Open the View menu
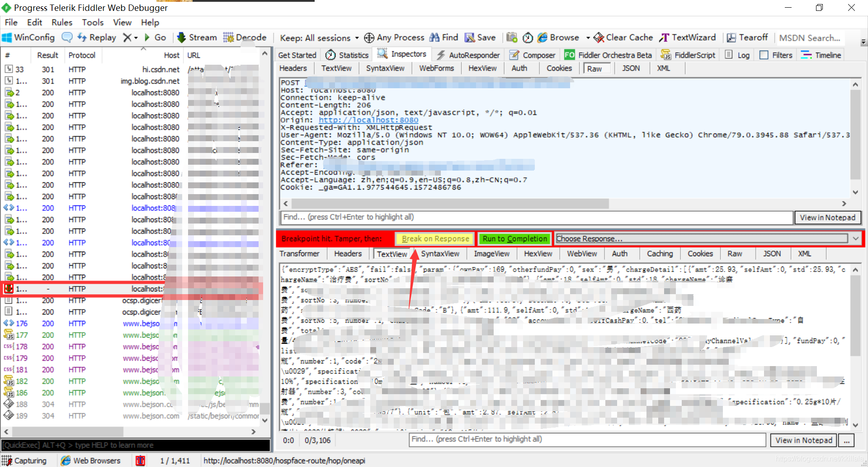The width and height of the screenshot is (868, 467). (122, 22)
